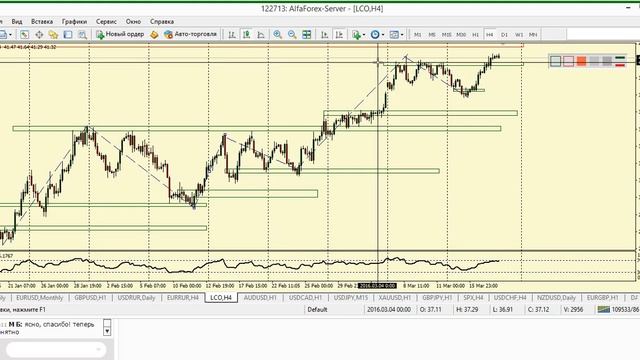640x360 pixels.
Task: Toggle Авто-торговля button
Action: click(x=191, y=34)
